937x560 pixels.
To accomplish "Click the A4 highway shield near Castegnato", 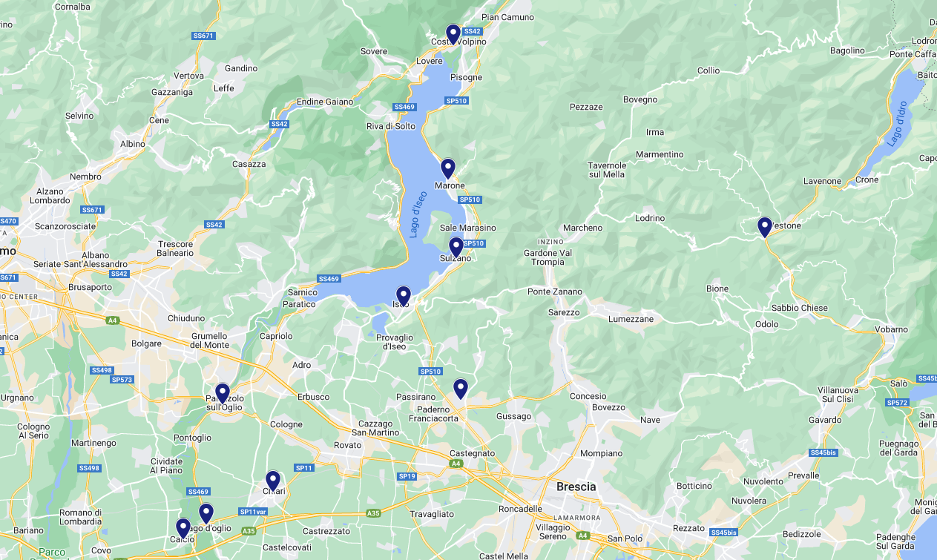I will [456, 464].
